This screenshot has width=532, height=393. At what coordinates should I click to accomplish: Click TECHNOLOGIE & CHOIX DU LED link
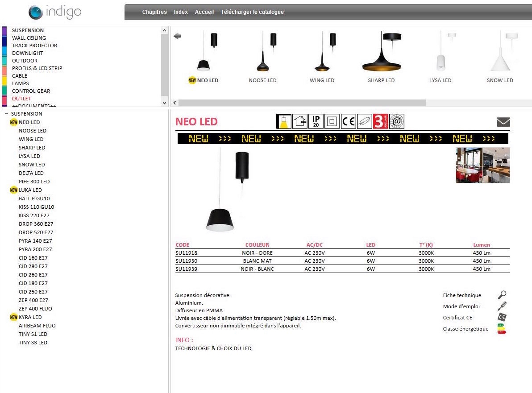pyautogui.click(x=213, y=348)
